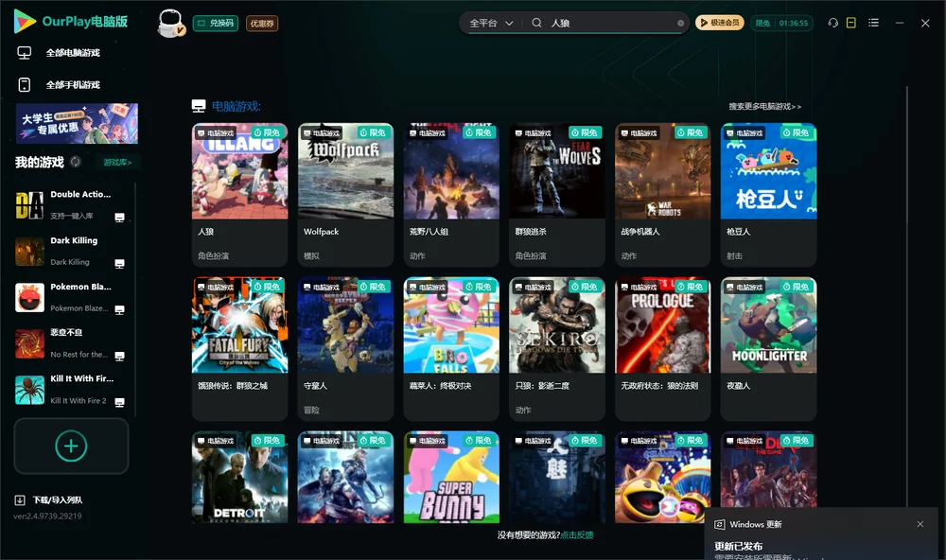Open the Wolfpack game card
The width and height of the screenshot is (946, 560).
345,194
